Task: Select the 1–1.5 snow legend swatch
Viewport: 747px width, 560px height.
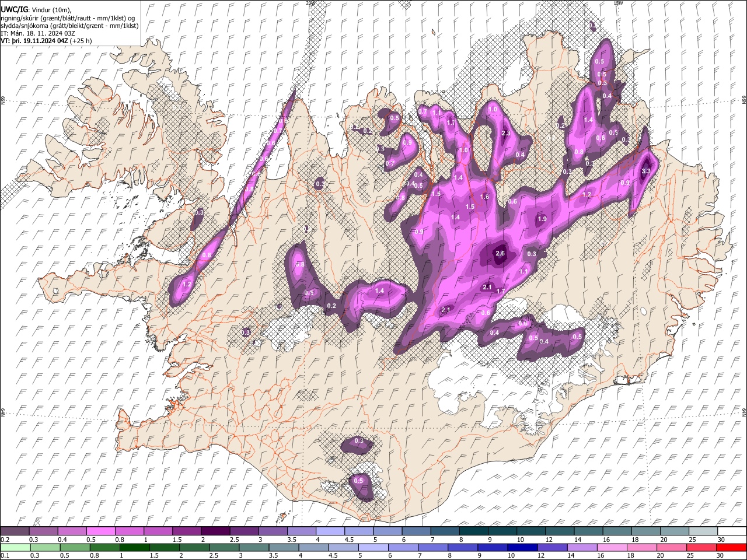Action: (158, 531)
